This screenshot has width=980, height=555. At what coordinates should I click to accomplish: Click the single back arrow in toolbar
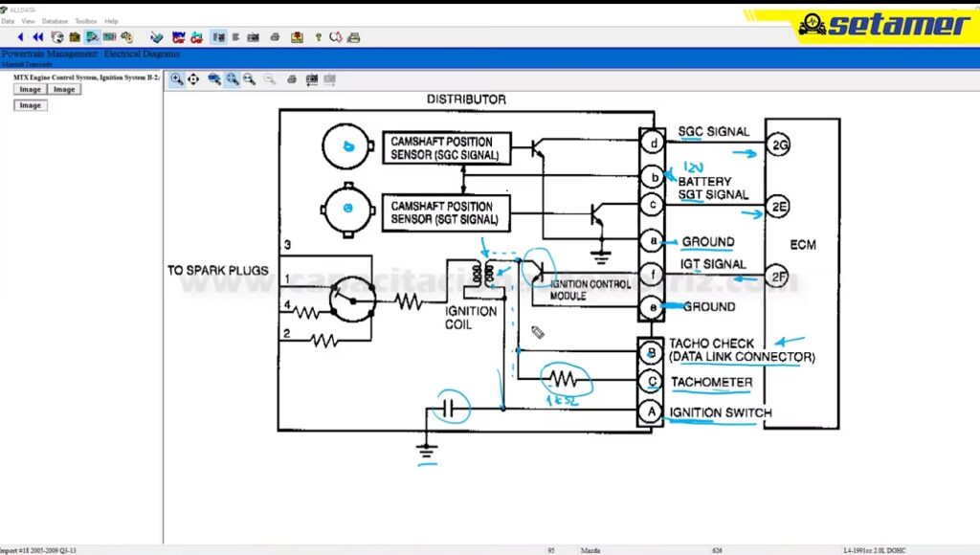[x=20, y=37]
